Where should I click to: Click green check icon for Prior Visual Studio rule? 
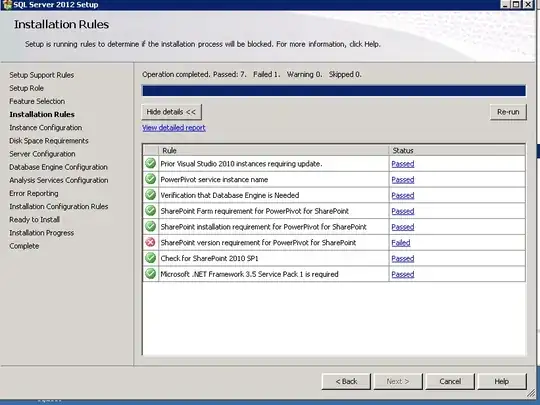tap(150, 163)
